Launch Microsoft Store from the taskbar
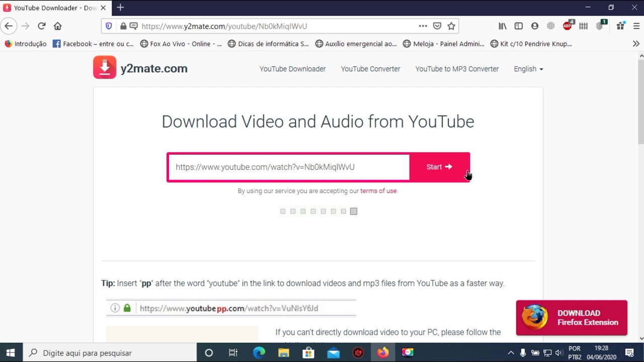 click(x=308, y=352)
